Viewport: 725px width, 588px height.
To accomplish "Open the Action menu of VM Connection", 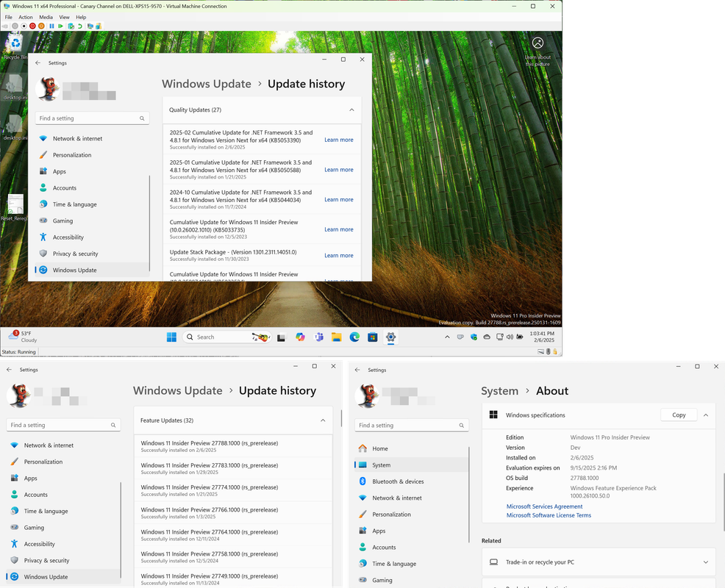I will 26,17.
